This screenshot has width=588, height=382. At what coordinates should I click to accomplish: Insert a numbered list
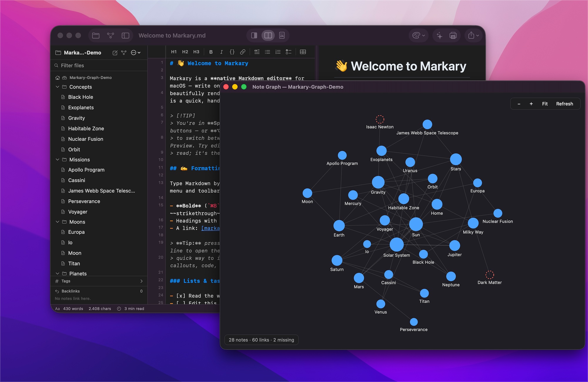[278, 52]
